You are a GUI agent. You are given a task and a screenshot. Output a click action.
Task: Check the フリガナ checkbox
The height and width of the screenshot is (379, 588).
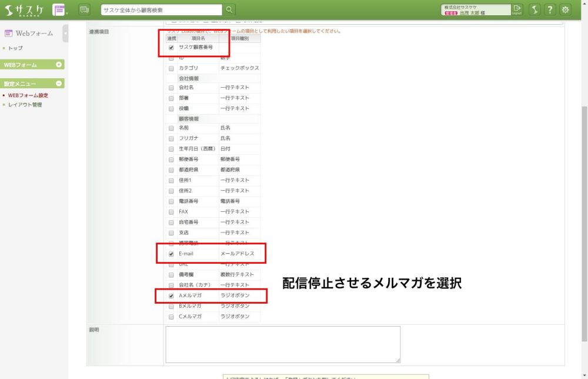(x=171, y=139)
